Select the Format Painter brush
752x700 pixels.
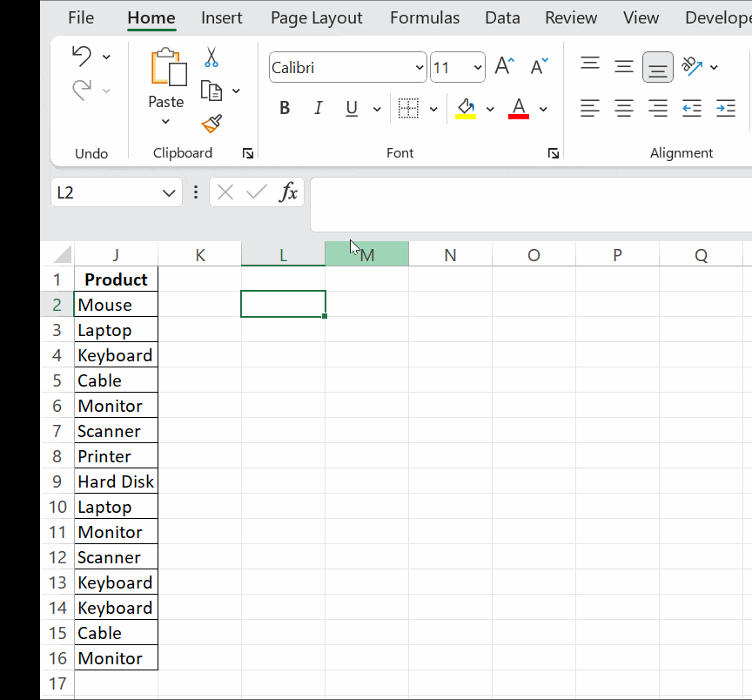point(211,125)
